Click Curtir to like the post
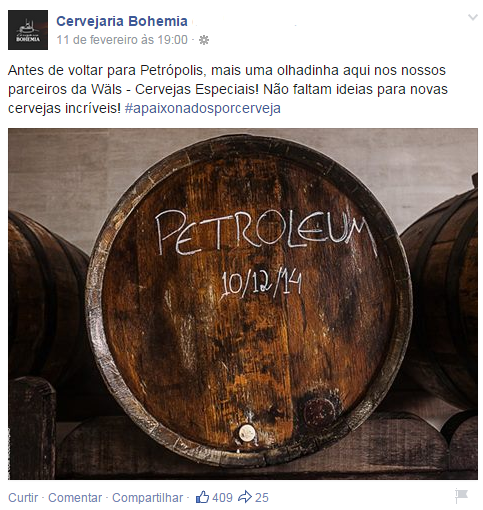Image resolution: width=483 pixels, height=510 pixels. (x=23, y=497)
